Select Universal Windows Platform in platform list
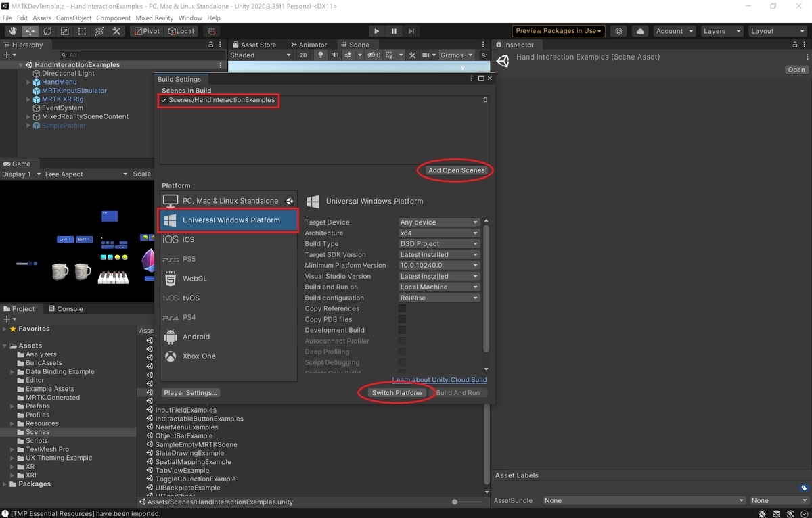Screen dimensions: 812x518 [x=229, y=220]
